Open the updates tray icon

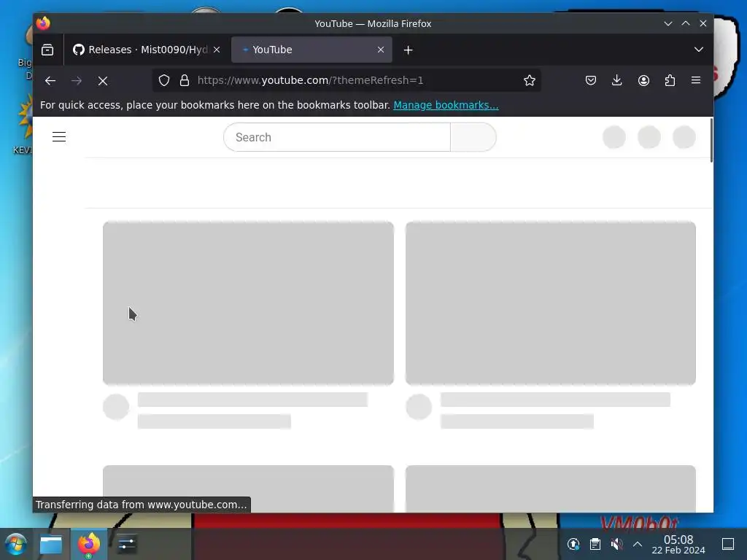(x=573, y=544)
